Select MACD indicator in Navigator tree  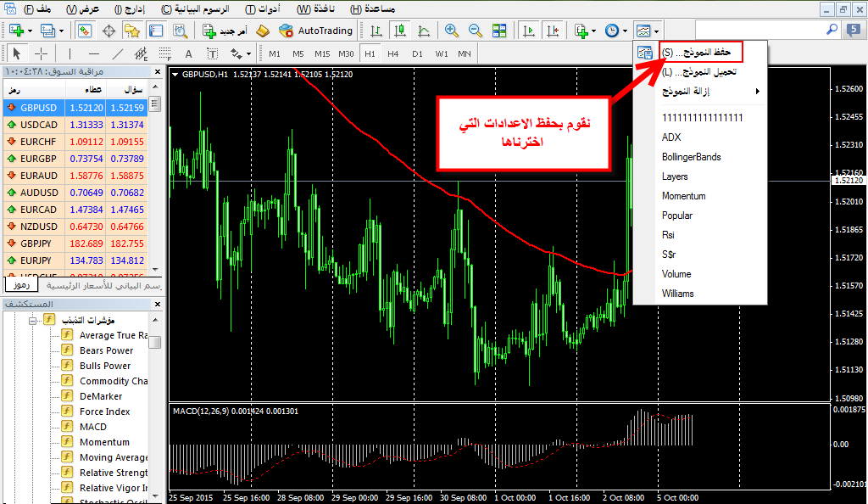coord(93,427)
